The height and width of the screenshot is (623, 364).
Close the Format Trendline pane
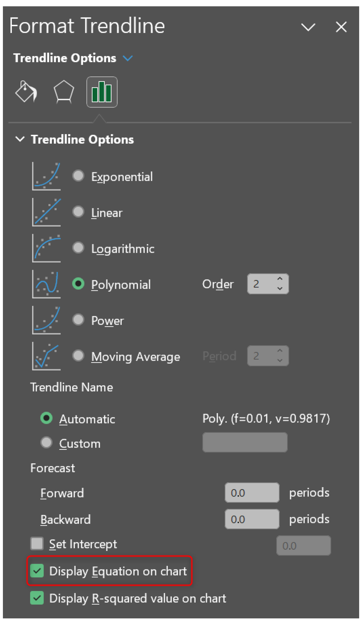pos(341,27)
